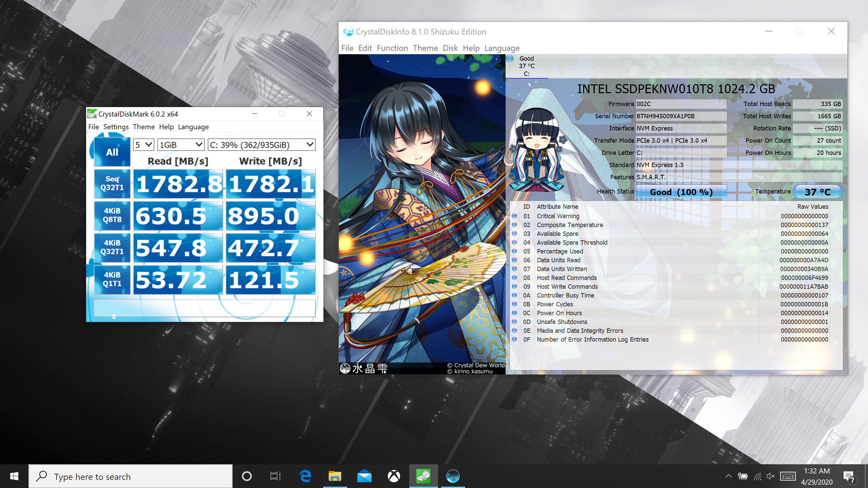The height and width of the screenshot is (488, 868).
Task: Open the Xbox app from the taskbar
Action: [394, 476]
